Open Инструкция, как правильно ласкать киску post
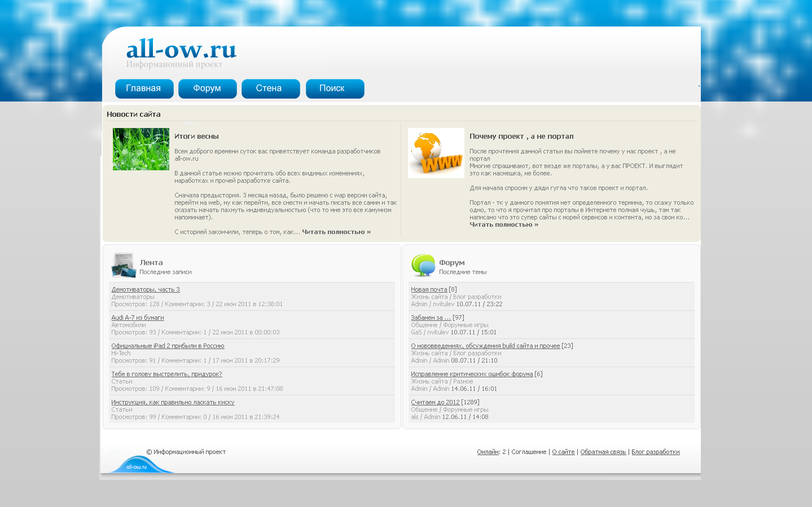Image resolution: width=812 pixels, height=507 pixels. (x=173, y=402)
